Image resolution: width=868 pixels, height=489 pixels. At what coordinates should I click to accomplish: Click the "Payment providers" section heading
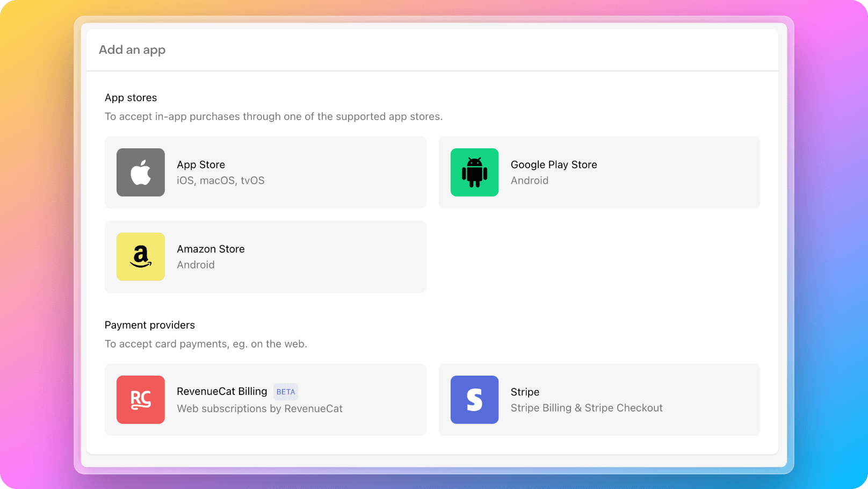(150, 325)
